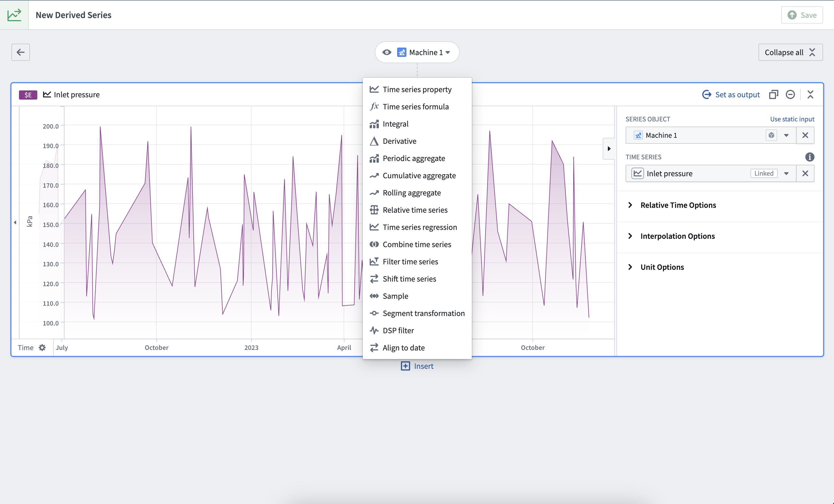The height and width of the screenshot is (504, 834).
Task: Collapse the side panel arrow
Action: (609, 149)
